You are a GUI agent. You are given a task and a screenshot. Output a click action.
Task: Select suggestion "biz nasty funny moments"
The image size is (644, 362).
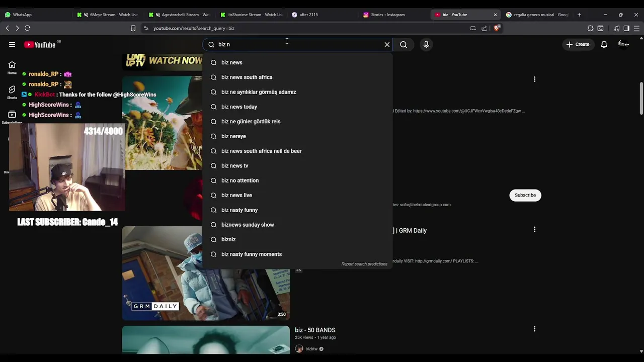point(297,254)
